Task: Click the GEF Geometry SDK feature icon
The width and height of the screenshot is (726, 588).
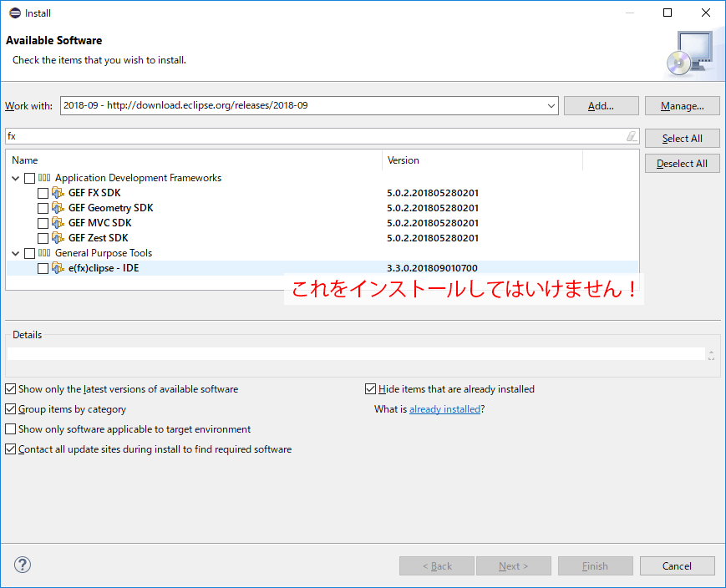Action: [x=58, y=208]
